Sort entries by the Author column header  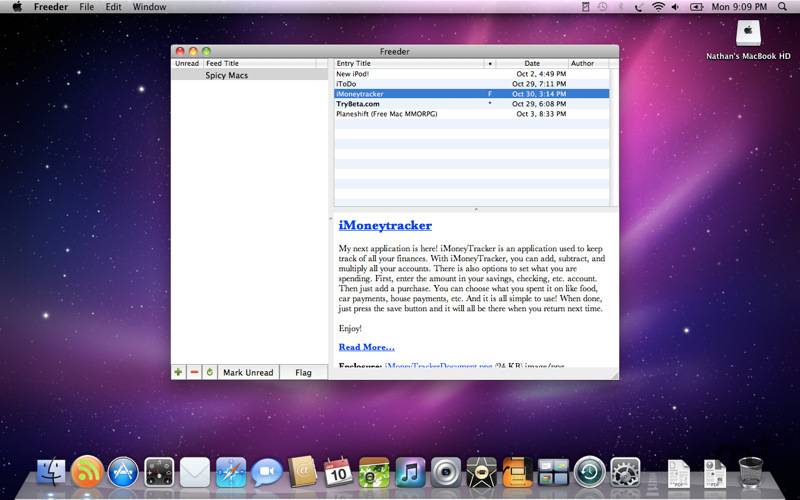pyautogui.click(x=588, y=63)
